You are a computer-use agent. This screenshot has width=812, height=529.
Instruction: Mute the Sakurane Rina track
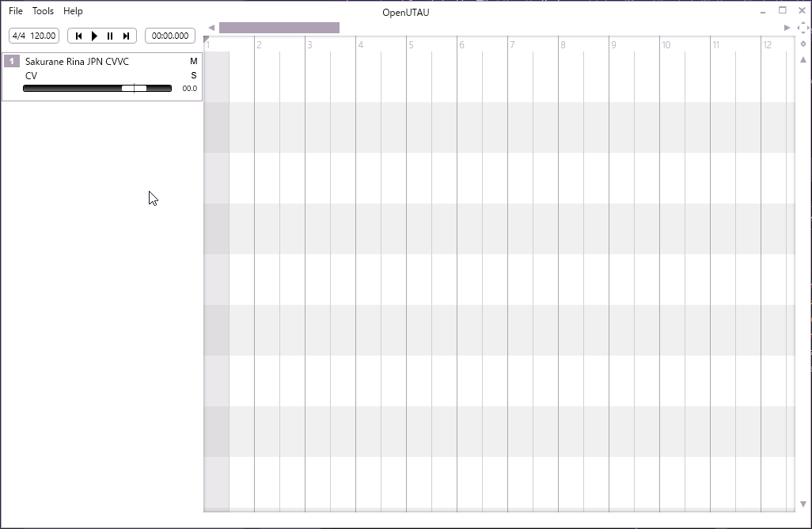coord(194,61)
